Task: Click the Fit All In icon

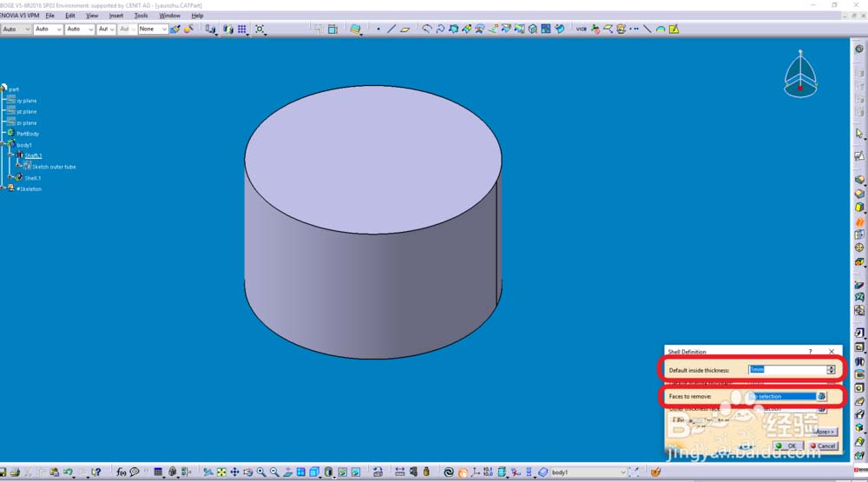Action: [x=221, y=472]
